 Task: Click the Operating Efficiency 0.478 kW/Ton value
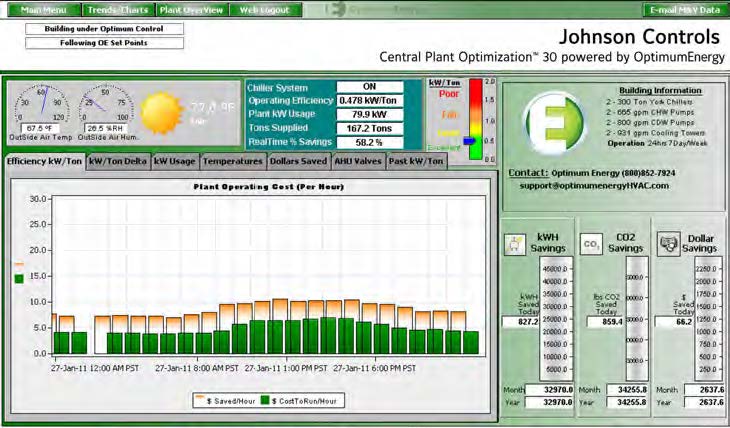click(370, 101)
